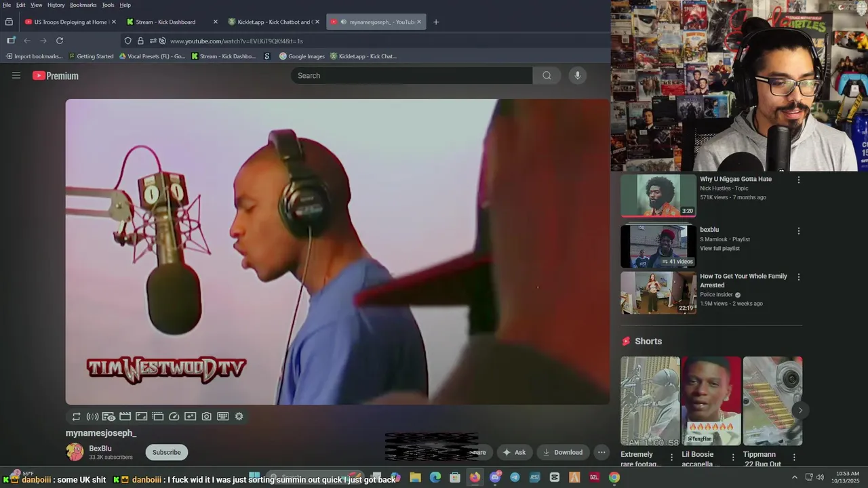868x488 pixels.
Task: Open more actions ellipsis beside Download
Action: click(601, 452)
